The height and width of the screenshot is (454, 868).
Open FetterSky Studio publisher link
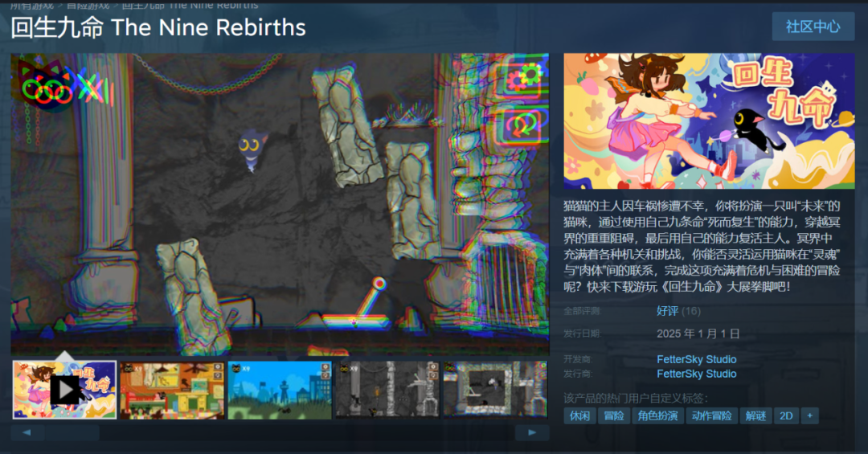point(696,374)
